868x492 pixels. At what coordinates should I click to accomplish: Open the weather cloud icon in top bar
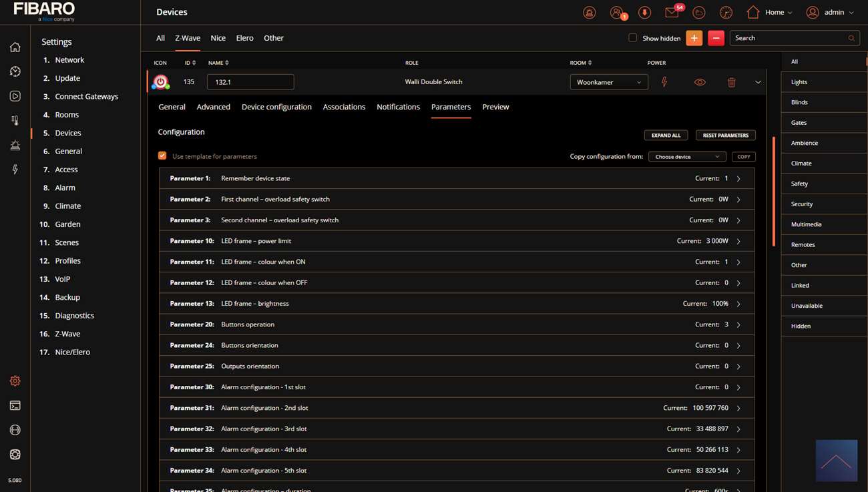[x=698, y=13]
